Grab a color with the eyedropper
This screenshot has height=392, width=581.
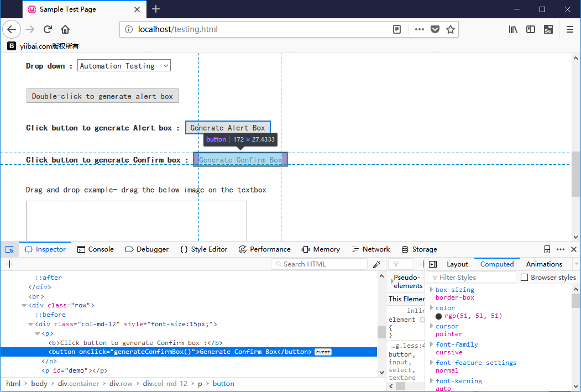click(x=377, y=264)
